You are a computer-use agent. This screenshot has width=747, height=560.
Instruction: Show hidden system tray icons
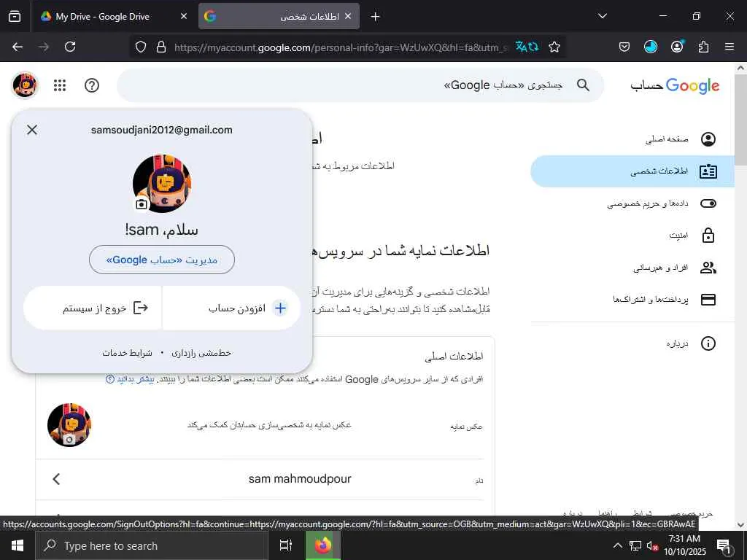tap(617, 545)
